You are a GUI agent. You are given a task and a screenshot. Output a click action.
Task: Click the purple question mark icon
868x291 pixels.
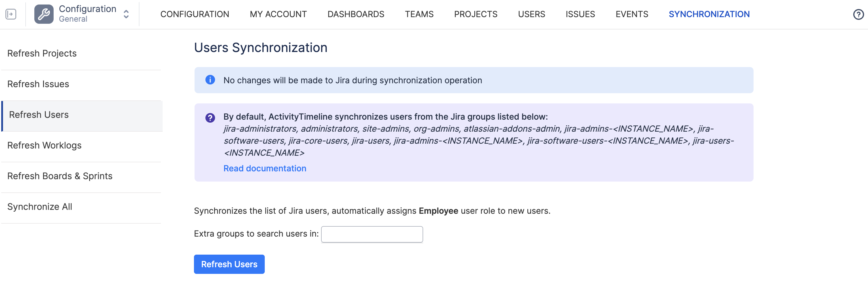click(210, 118)
